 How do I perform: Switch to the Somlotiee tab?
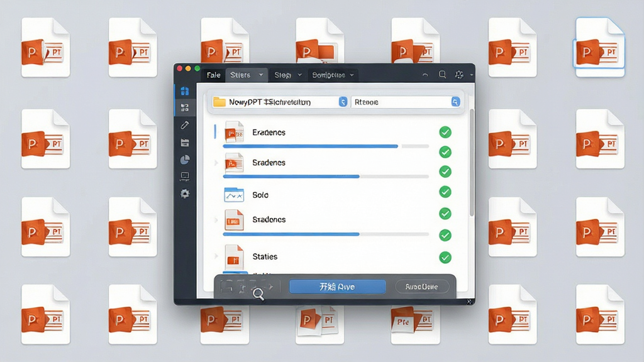(333, 75)
